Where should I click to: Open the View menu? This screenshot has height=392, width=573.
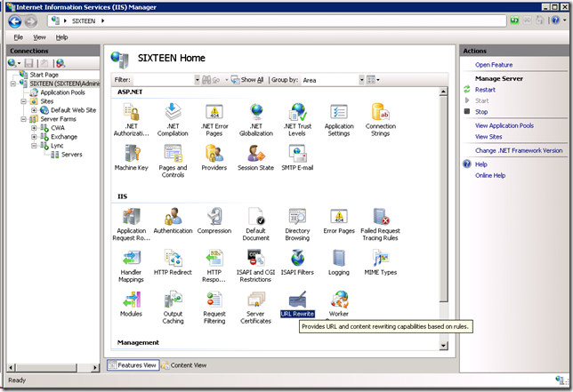click(x=40, y=37)
